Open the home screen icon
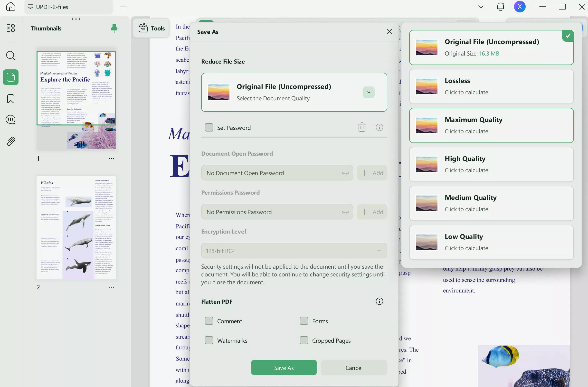This screenshot has width=588, height=387. [11, 7]
